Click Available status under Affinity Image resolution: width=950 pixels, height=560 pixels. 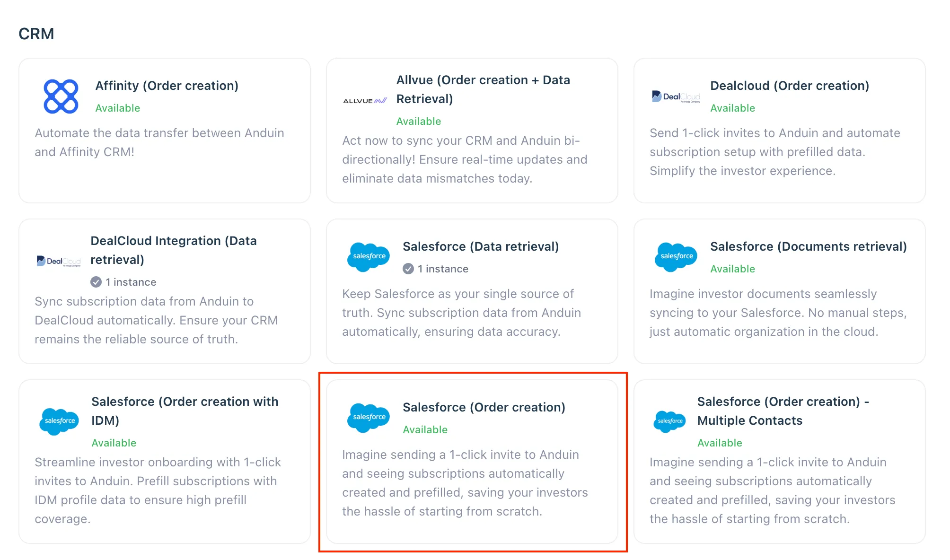[x=118, y=108]
